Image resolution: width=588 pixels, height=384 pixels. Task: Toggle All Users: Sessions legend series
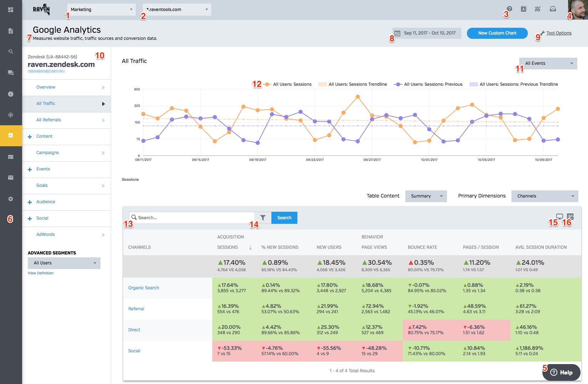[x=292, y=84]
